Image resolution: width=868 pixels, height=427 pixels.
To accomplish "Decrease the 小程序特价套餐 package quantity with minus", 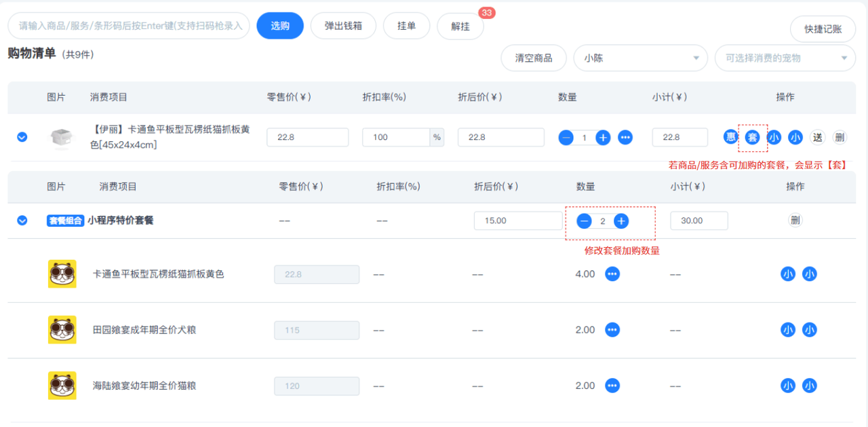I will [x=585, y=221].
